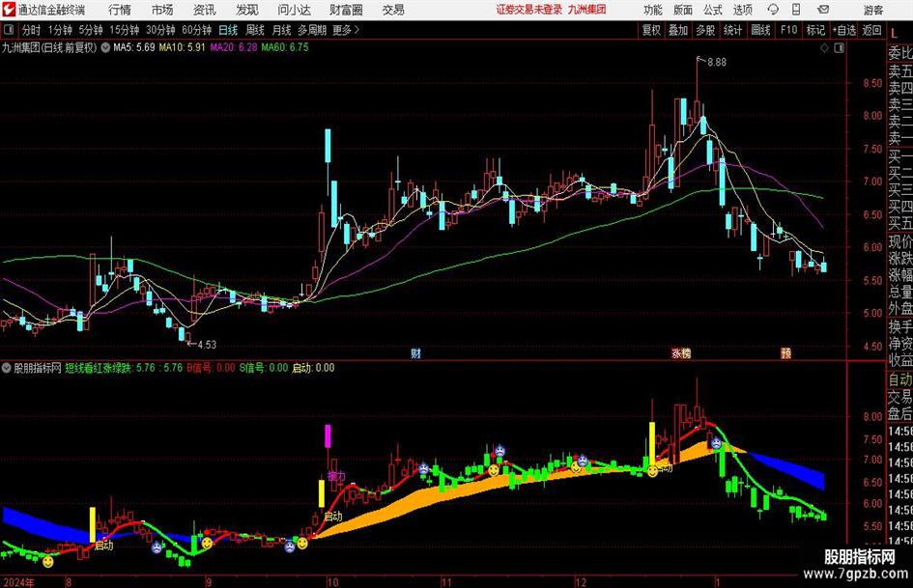This screenshot has height=588, width=913.
Task: Click the 标记 mark button
Action: tap(815, 30)
